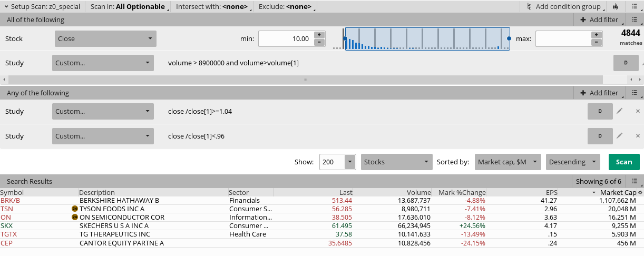Image resolution: width=644 pixels, height=256 pixels.
Task: Click the Scan button
Action: point(624,162)
